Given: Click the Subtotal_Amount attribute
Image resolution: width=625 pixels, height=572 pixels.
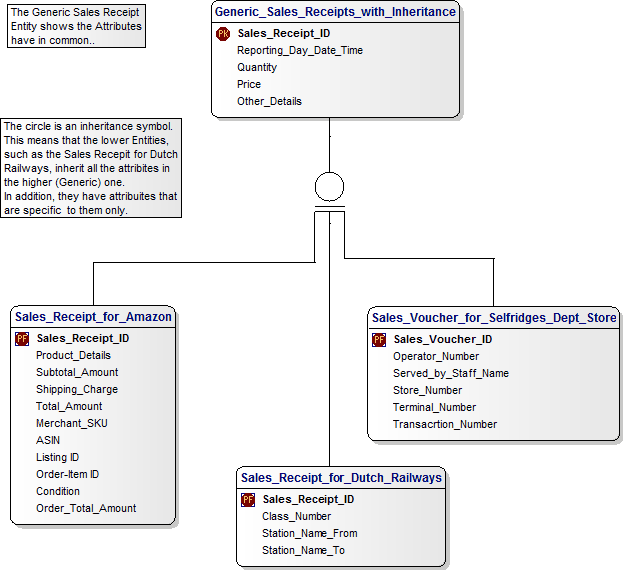Looking at the screenshot, I should click(x=77, y=372).
